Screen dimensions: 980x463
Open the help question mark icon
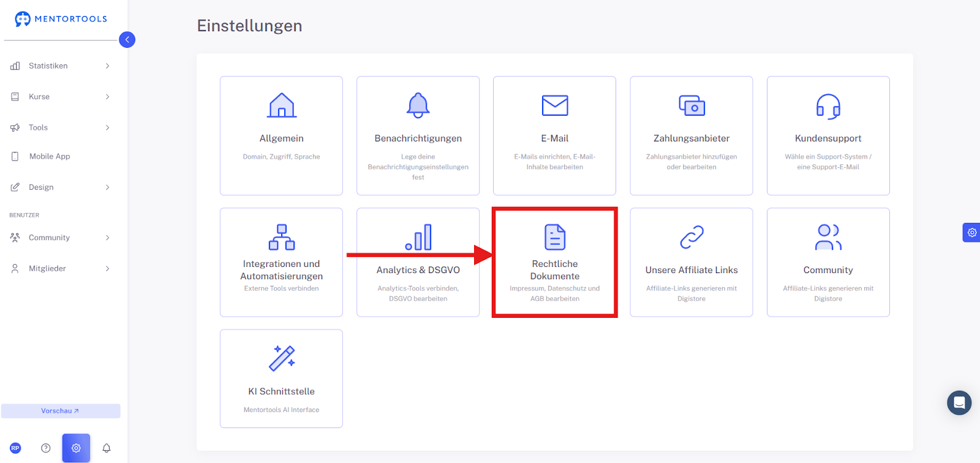pos(46,448)
